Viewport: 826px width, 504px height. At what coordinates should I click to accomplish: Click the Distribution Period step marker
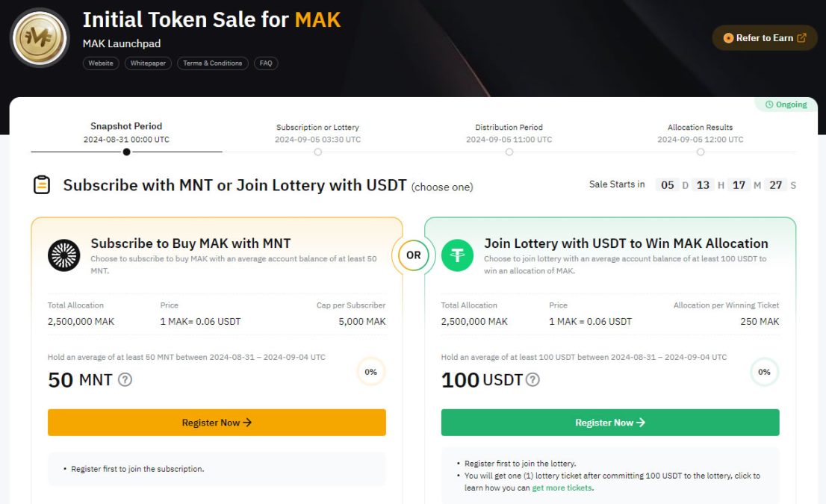point(509,152)
